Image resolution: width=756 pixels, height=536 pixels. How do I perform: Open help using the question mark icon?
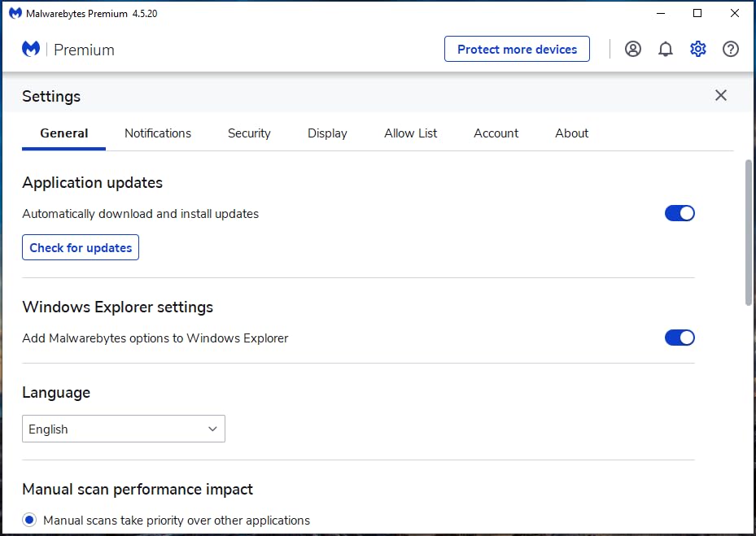(730, 49)
